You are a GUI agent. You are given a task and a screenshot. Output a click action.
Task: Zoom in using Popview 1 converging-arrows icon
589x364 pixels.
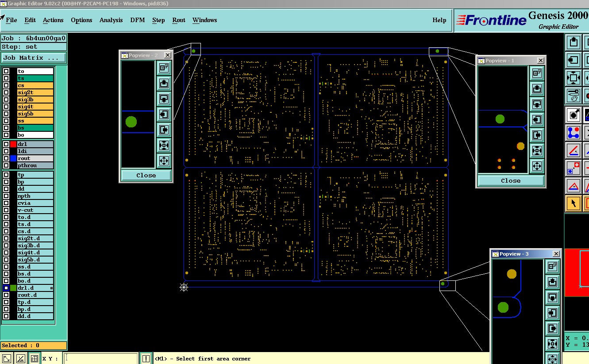coord(537,151)
